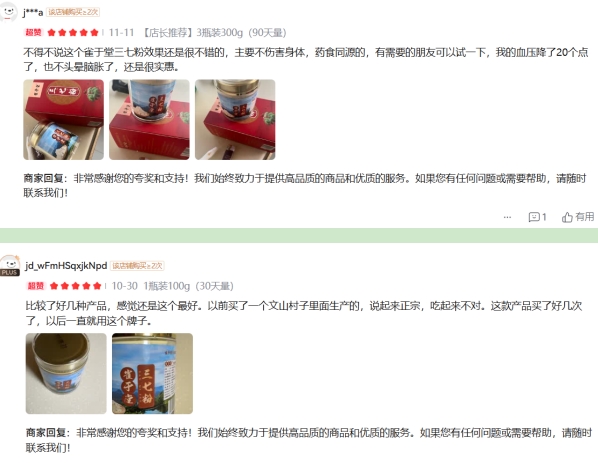Click the thumbs-up 有用 icon

point(567,217)
